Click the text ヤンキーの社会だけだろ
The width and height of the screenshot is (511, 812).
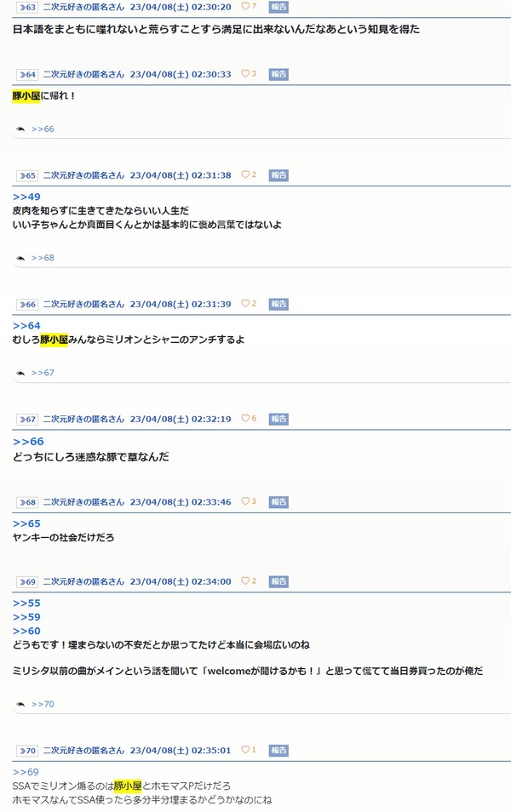pos(63,538)
